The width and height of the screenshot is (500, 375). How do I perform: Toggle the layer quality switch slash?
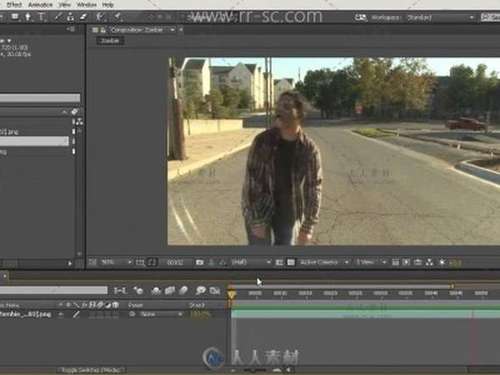tap(76, 314)
